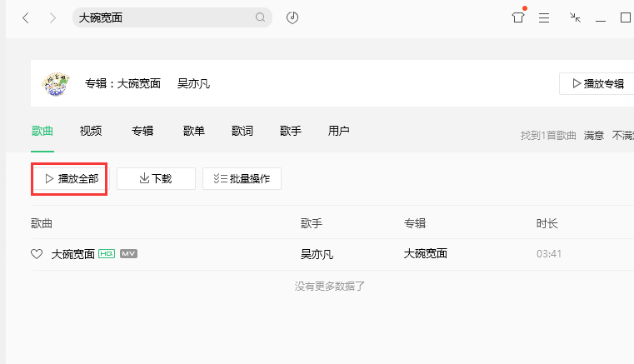Click the back navigation arrow
The image size is (634, 364).
pos(26,17)
